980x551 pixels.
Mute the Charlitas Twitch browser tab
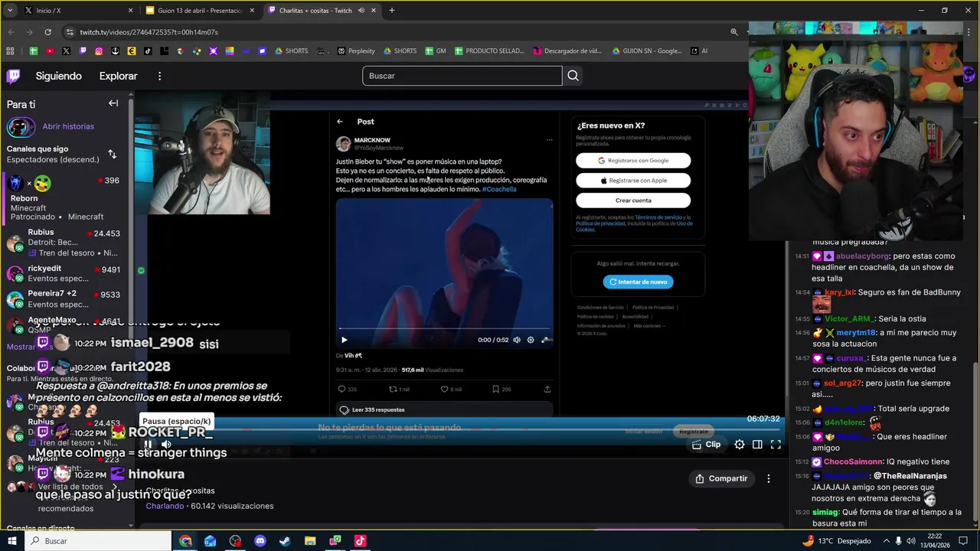coord(361,11)
